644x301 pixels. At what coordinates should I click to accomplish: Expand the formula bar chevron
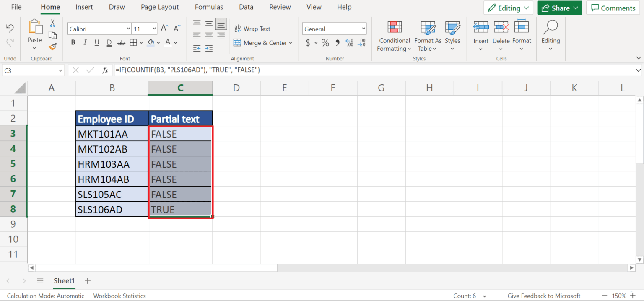tap(638, 70)
